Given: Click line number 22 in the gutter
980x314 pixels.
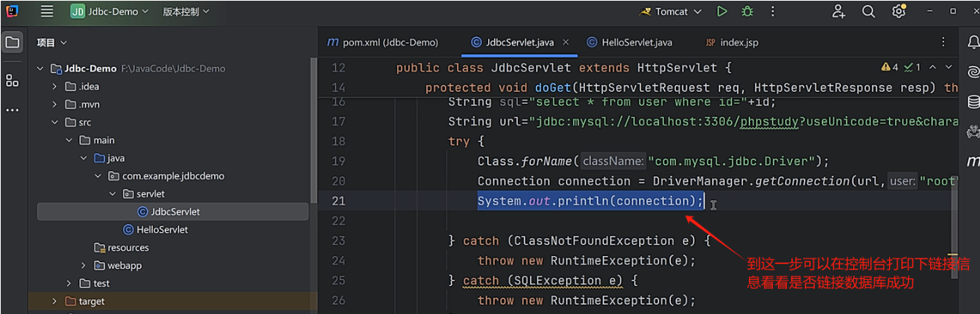Looking at the screenshot, I should point(338,221).
